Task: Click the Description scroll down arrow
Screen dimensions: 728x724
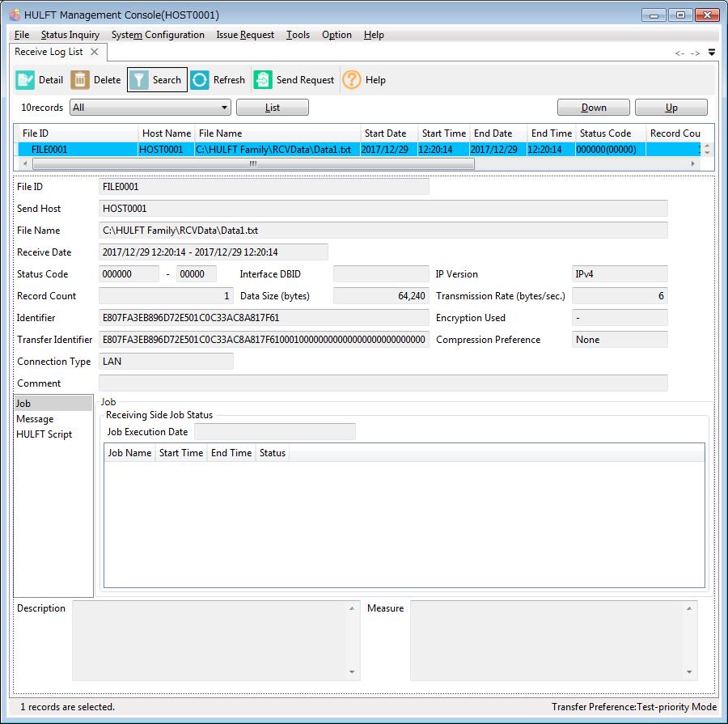Action: point(352,671)
